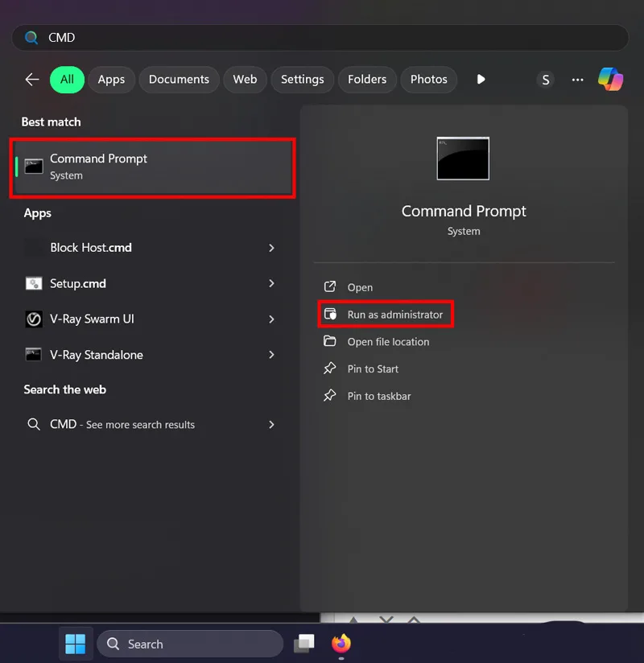Viewport: 644px width, 663px height.
Task: Open Task View on the taskbar
Action: 304,644
